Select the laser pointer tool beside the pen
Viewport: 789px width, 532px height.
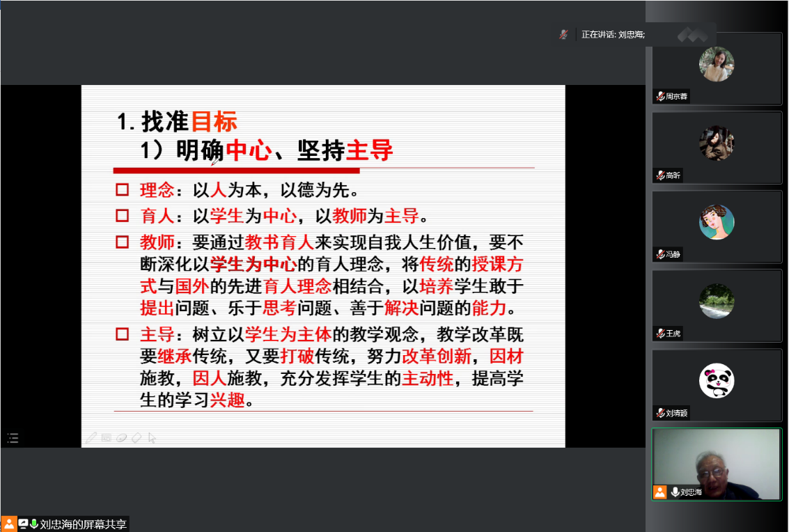(122, 437)
